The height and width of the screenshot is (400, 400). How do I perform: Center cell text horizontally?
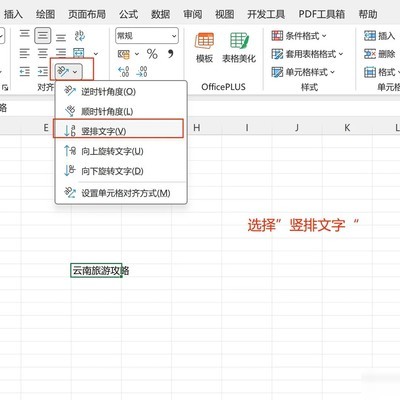tap(43, 53)
